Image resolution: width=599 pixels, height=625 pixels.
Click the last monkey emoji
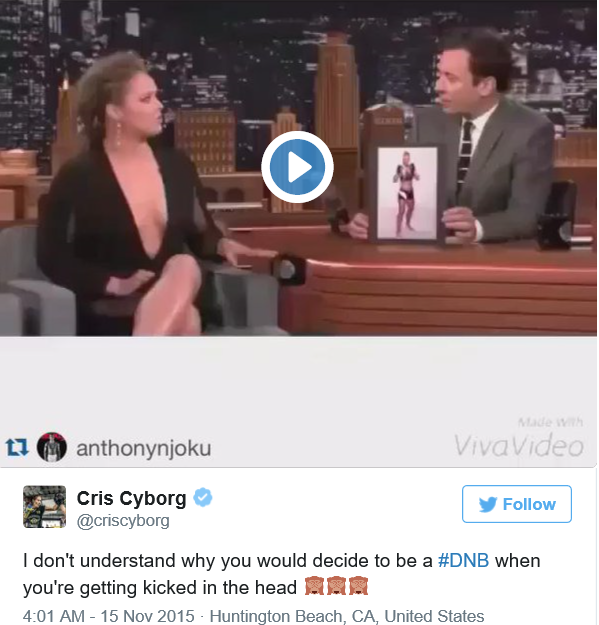point(358,586)
